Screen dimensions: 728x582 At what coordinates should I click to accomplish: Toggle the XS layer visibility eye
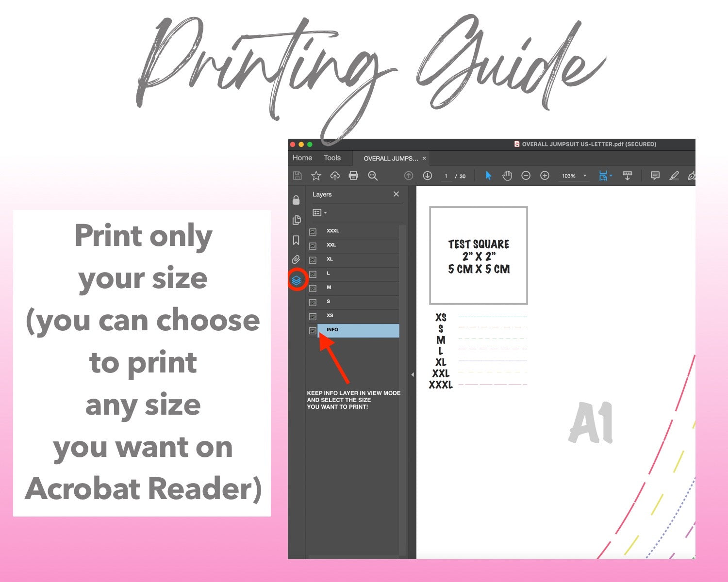(x=313, y=316)
